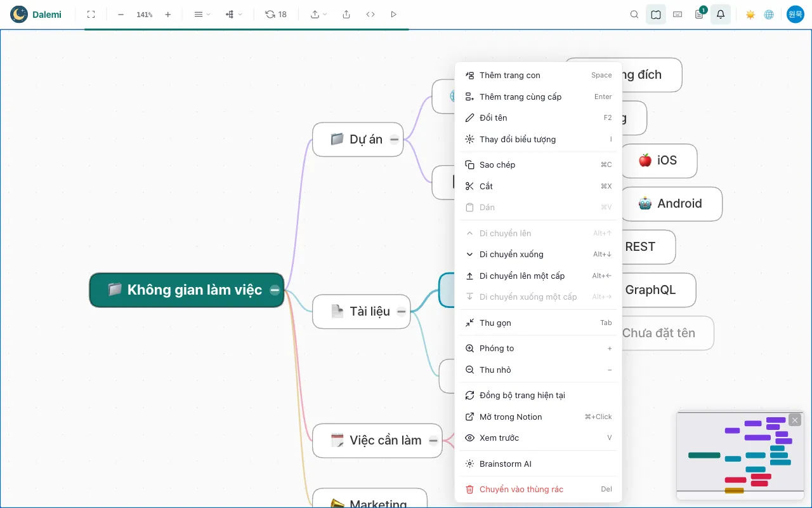This screenshot has height=508, width=812.
Task: Collapse the Không gian làm việc root node
Action: tap(275, 290)
